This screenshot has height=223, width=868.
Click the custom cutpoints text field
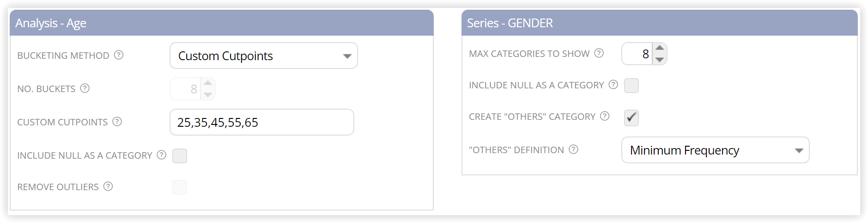click(262, 122)
